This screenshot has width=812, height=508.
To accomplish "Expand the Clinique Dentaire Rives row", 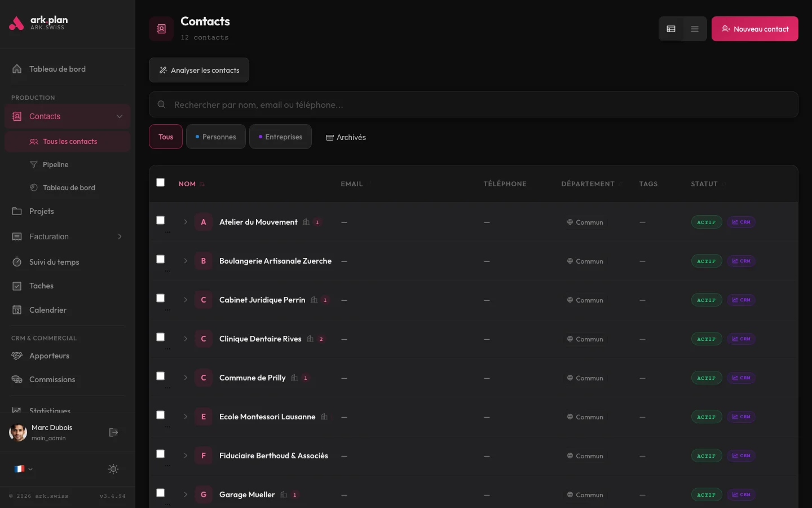I will [186, 339].
